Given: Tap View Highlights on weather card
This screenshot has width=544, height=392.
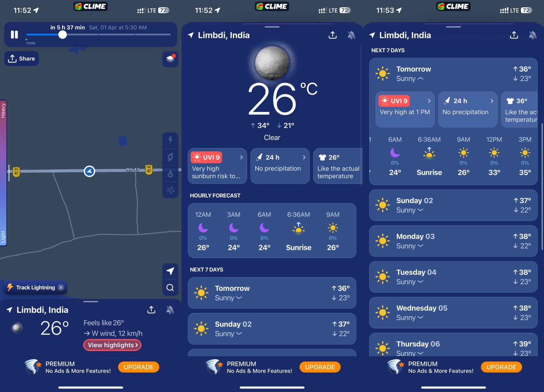Looking at the screenshot, I should click(112, 345).
